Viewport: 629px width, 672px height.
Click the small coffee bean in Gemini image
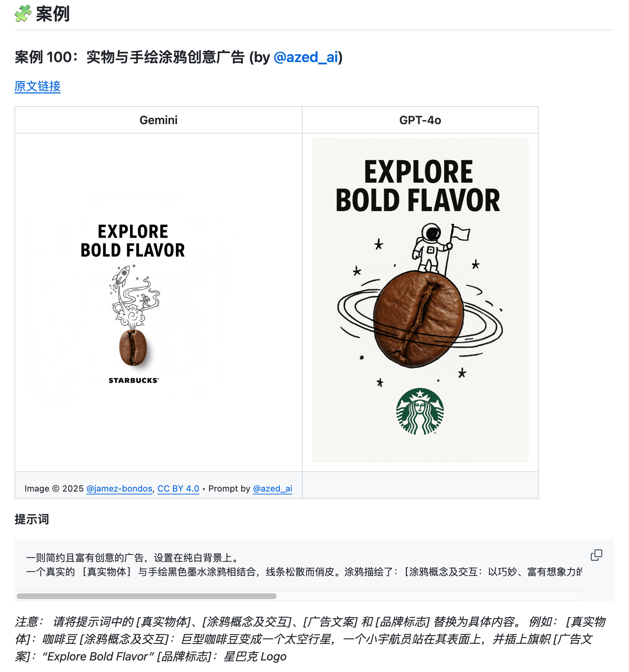pos(133,348)
